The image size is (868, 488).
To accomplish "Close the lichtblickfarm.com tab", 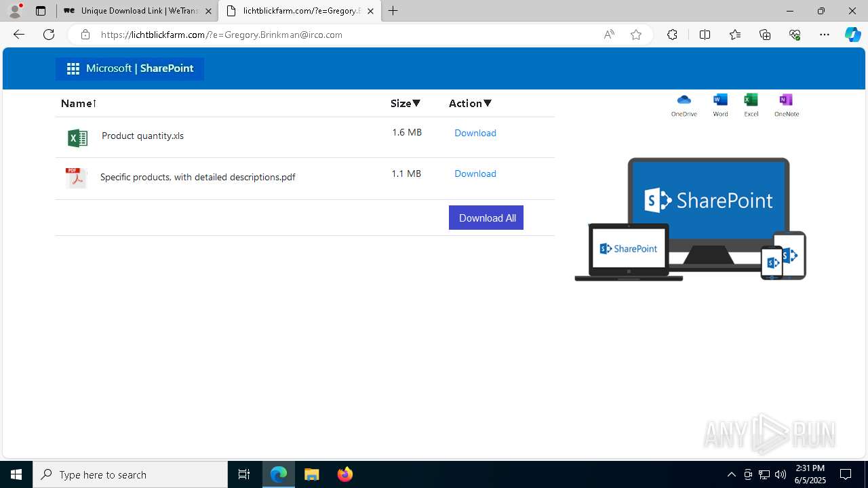I will pos(370,11).
